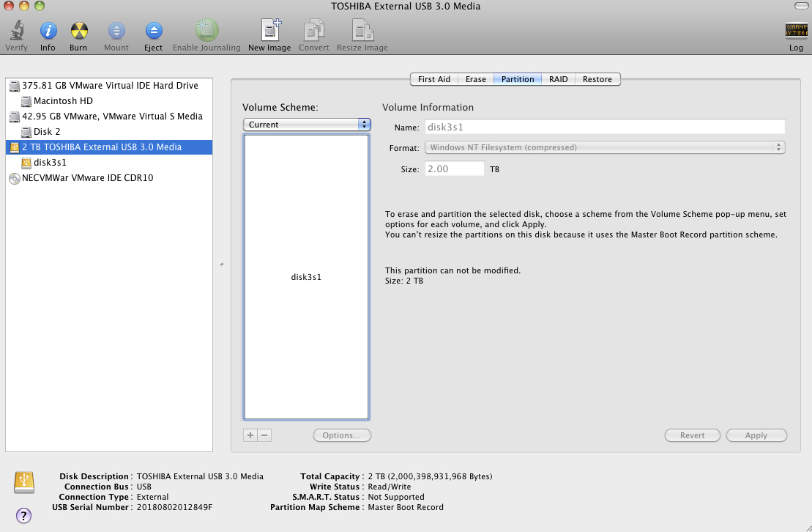Open the Log viewer icon
The height and width of the screenshot is (532, 812).
pyautogui.click(x=796, y=31)
